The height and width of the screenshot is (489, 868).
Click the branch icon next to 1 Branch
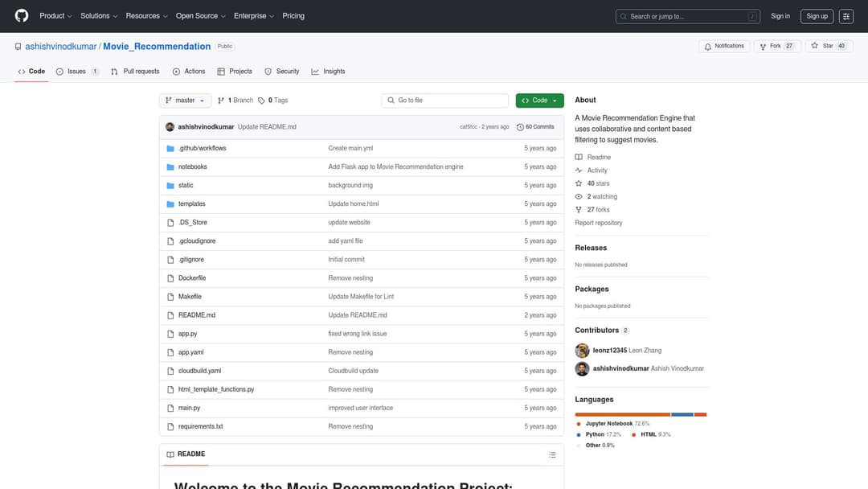tap(221, 101)
